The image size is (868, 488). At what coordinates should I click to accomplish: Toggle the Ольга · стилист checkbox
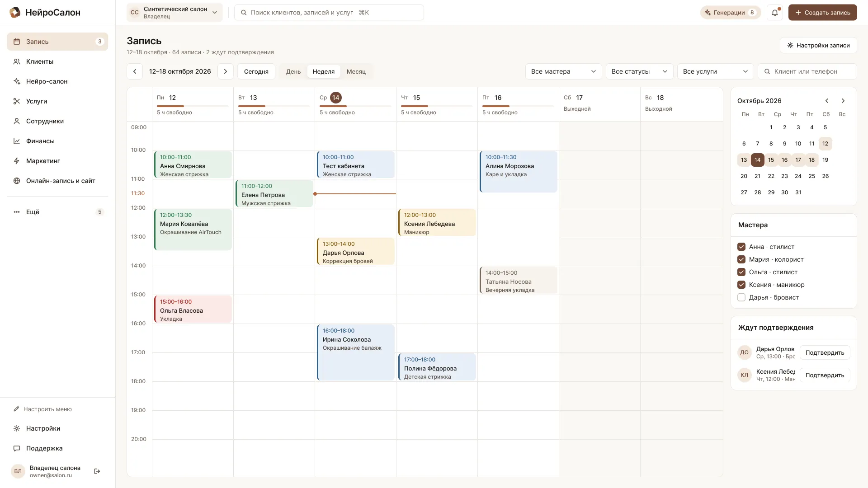point(741,272)
